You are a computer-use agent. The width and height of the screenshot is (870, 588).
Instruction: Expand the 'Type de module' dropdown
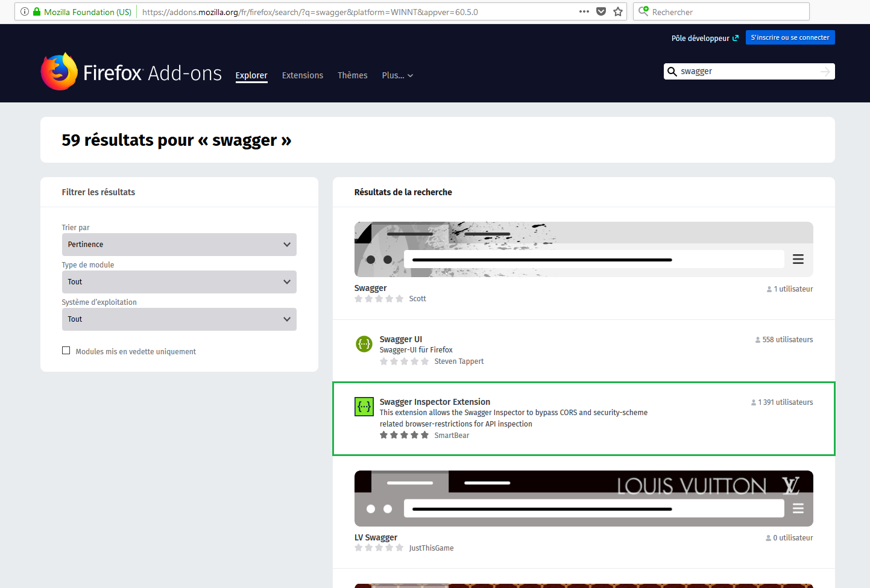coord(179,282)
